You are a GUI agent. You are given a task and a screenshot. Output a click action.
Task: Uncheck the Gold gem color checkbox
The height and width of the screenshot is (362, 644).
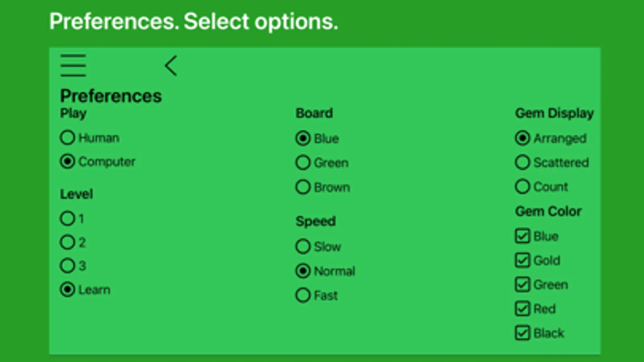522,260
